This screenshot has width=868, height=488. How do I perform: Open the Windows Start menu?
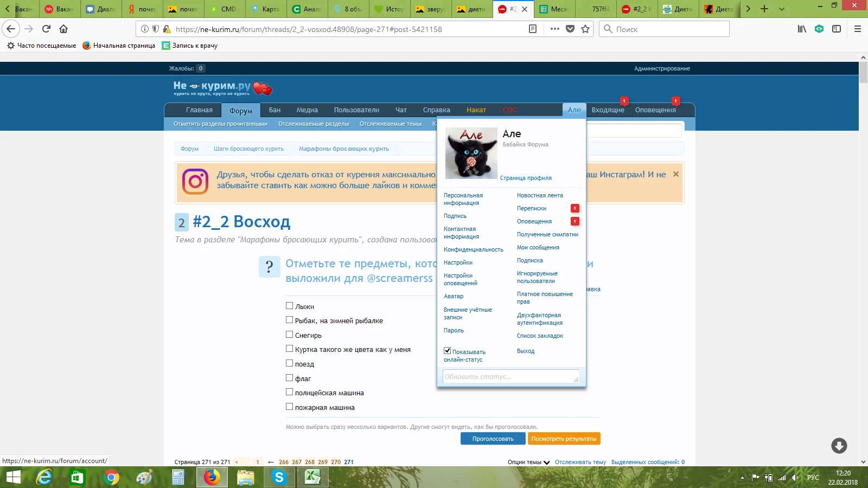point(13,477)
